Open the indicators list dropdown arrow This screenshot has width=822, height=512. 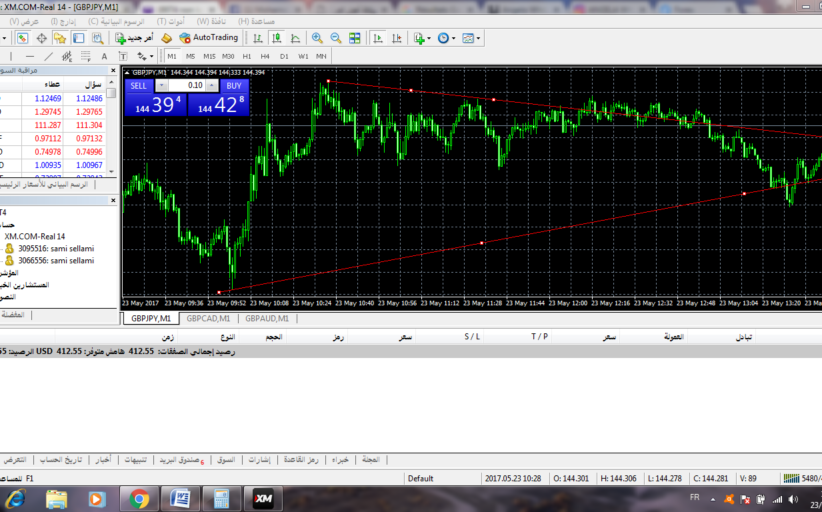tap(429, 38)
